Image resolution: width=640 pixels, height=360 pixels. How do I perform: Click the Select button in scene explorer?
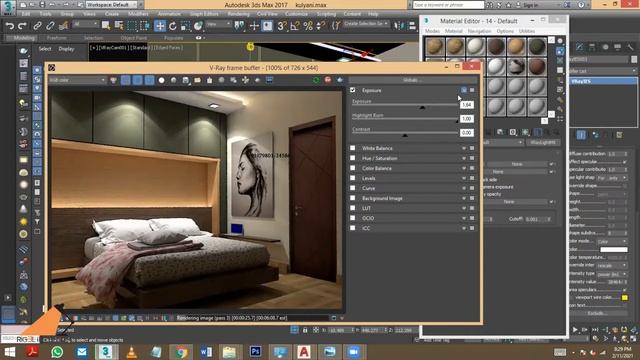pyautogui.click(x=45, y=49)
